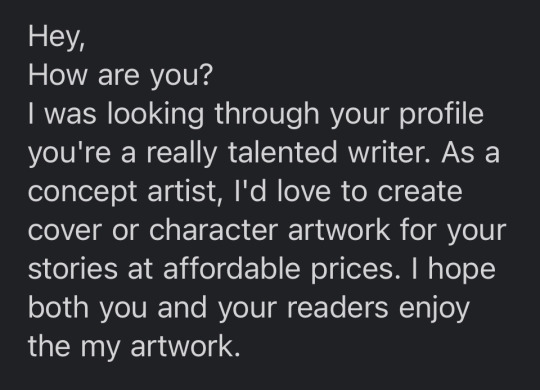
Task: Click the word "artist," in message
Action: click(185, 192)
